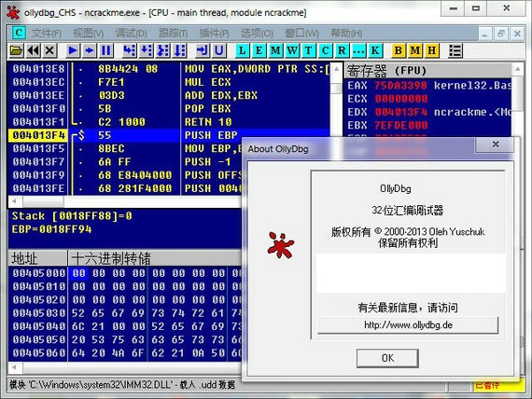The height and width of the screenshot is (399, 532).
Task: Open the 视图(V) menu
Action: tap(89, 34)
